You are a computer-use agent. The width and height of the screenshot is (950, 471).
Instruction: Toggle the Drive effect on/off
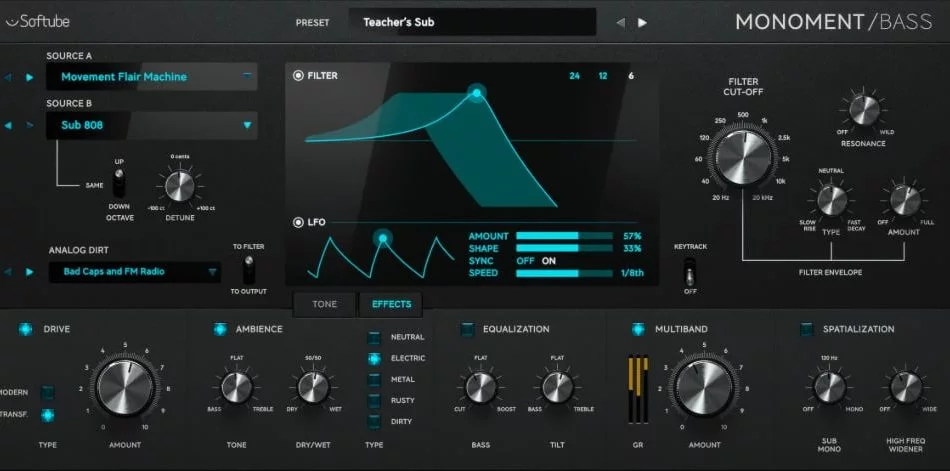(x=25, y=329)
